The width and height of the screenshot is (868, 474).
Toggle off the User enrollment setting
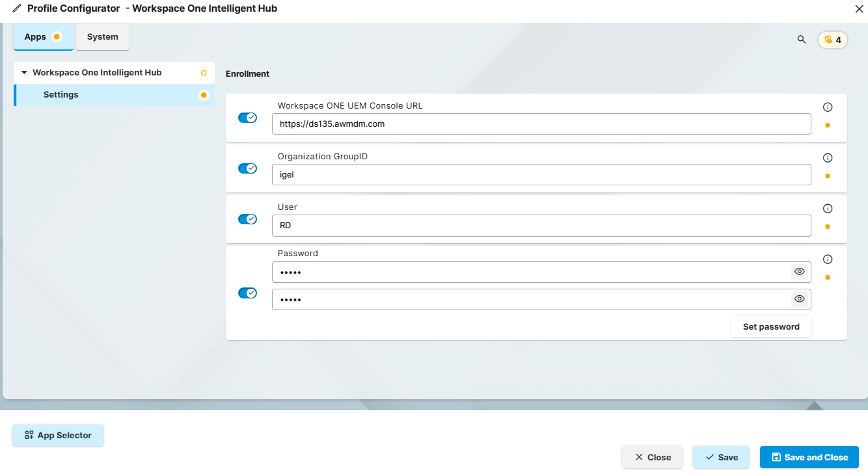247,218
